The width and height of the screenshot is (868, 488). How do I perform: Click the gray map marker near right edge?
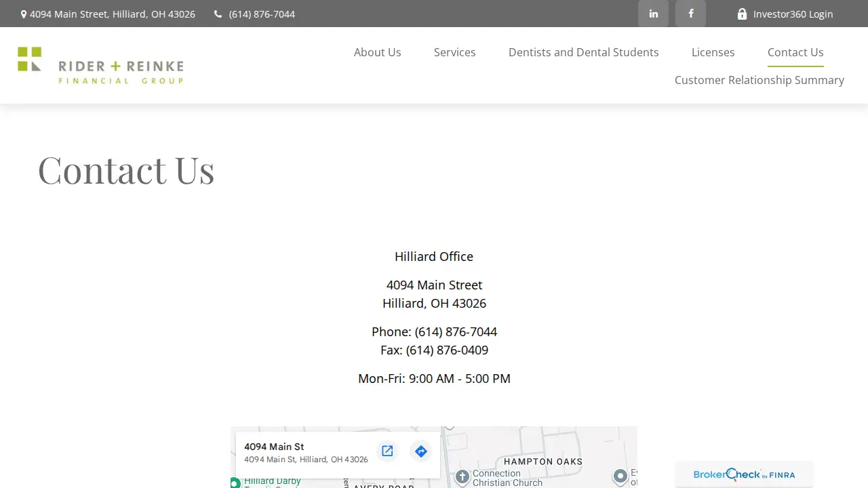coord(620,476)
